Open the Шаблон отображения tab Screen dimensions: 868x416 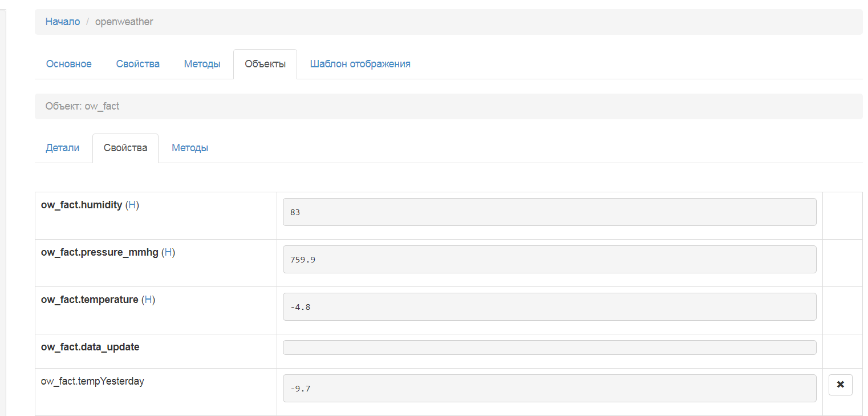[x=360, y=64]
